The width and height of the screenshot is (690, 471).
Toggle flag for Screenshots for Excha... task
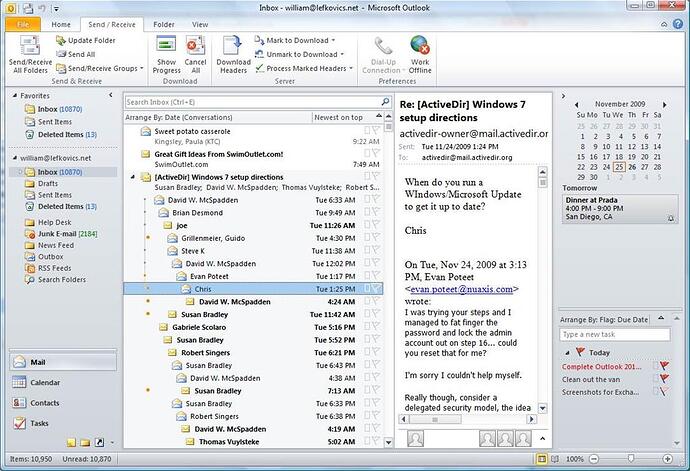664,391
